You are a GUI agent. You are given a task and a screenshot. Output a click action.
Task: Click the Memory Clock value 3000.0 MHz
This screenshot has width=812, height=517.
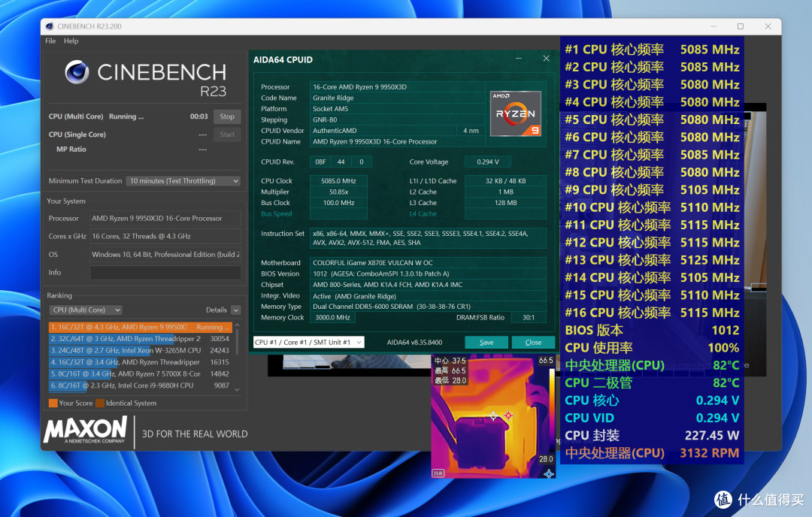tap(332, 318)
